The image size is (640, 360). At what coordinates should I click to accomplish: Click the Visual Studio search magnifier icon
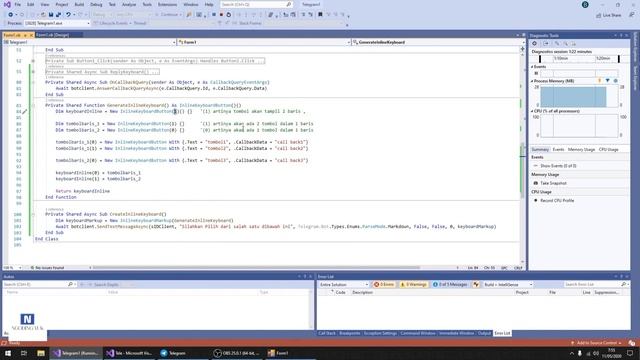click(x=289, y=4)
